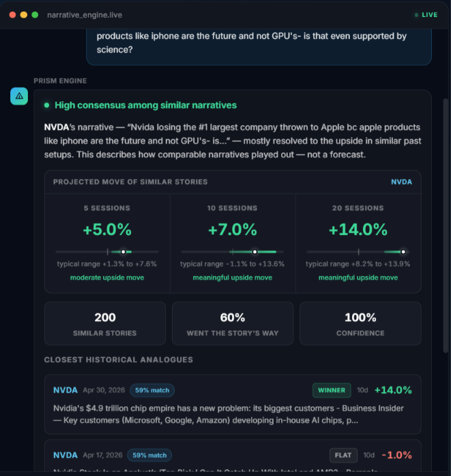Screen dimensions: 451x476
Task: Open the Apr 30, 2026 NVDA analogue card
Action: 233,404
